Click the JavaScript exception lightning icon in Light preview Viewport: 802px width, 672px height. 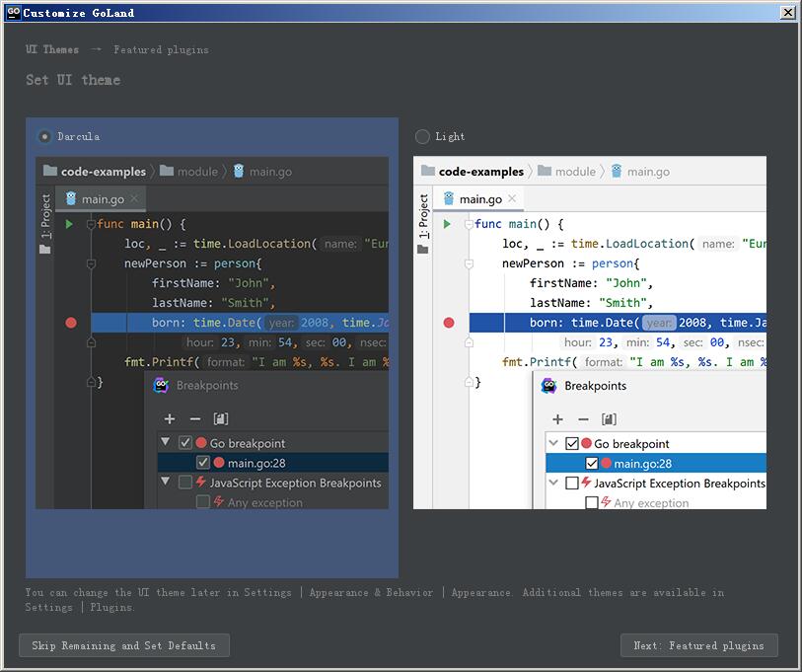point(586,483)
